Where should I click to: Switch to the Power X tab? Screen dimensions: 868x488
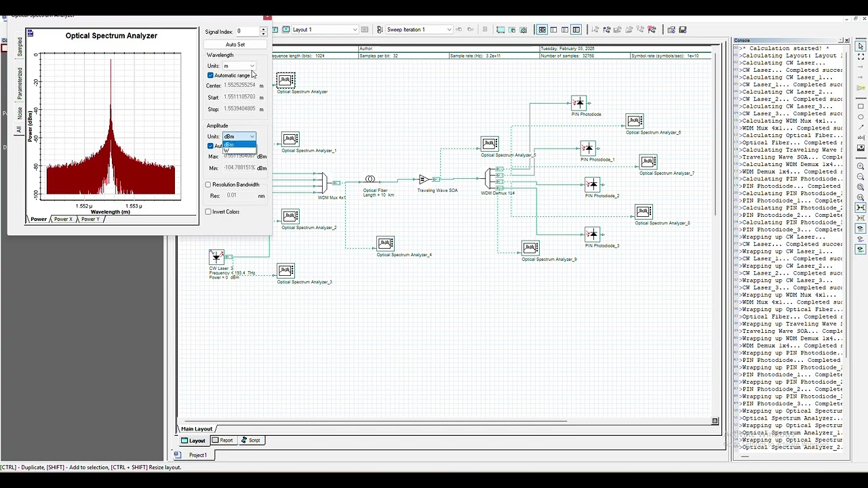coord(63,219)
